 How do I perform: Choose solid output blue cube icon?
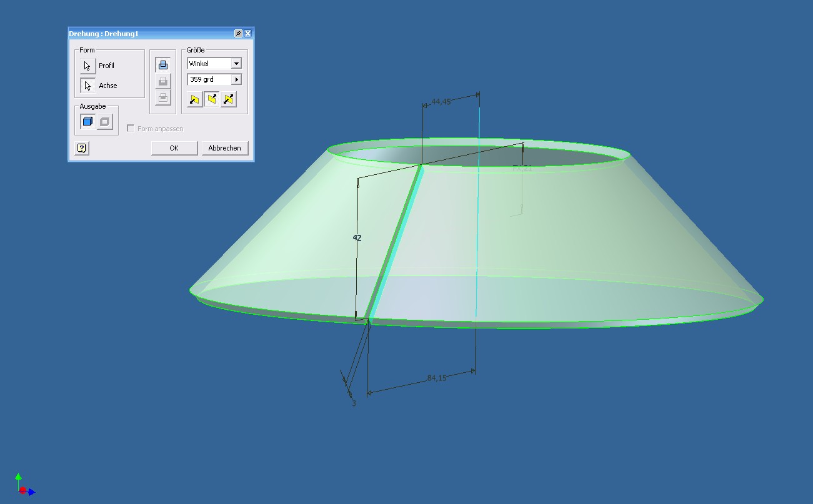(88, 122)
